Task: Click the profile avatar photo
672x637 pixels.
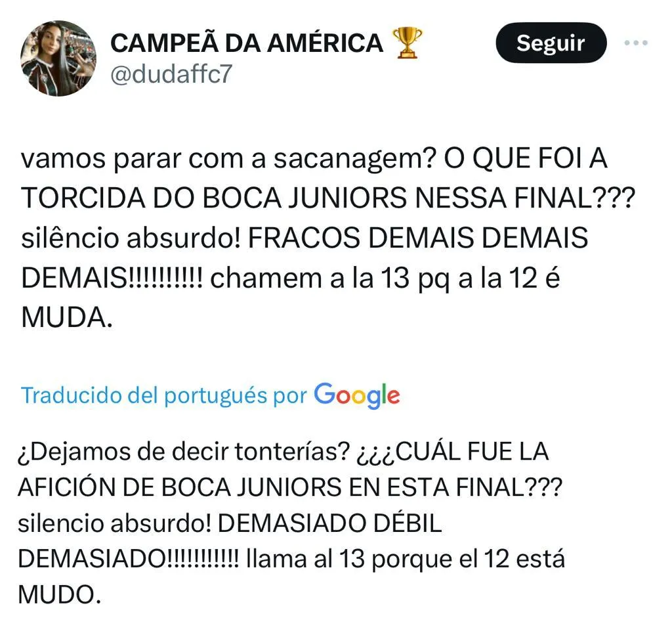Action: (59, 59)
